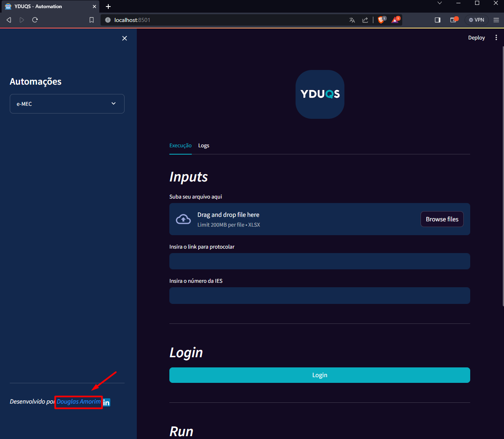
Task: Click the Suba seu arquivo aqui label
Action: tap(196, 197)
